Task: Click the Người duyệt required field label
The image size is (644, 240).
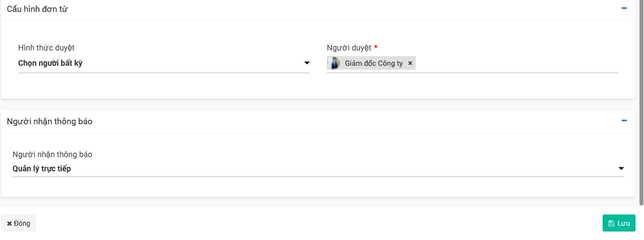Action: coord(349,48)
